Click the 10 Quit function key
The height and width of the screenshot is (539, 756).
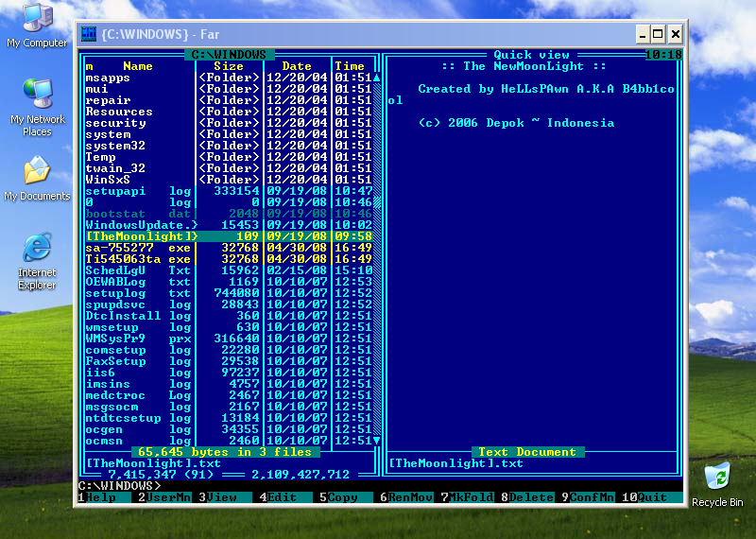pos(651,497)
